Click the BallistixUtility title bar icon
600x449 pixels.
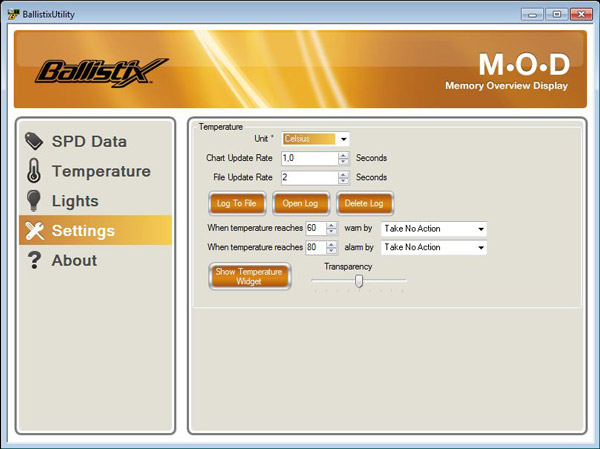[x=13, y=15]
